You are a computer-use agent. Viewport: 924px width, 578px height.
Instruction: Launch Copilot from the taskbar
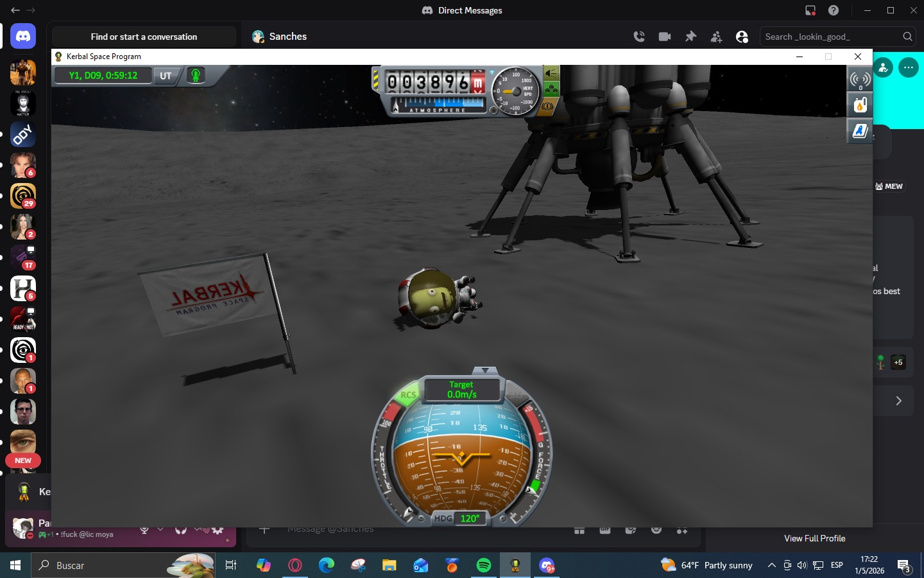click(x=263, y=565)
